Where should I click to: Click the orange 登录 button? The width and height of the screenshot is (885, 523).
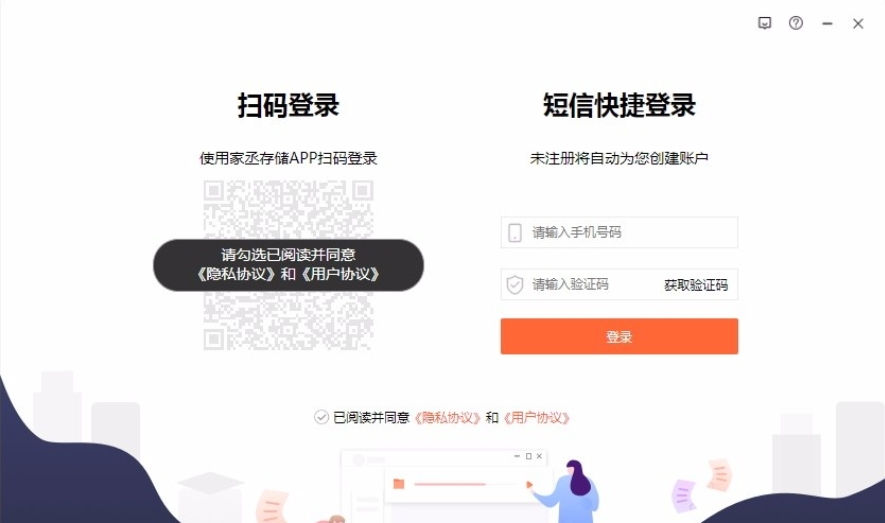pos(619,336)
